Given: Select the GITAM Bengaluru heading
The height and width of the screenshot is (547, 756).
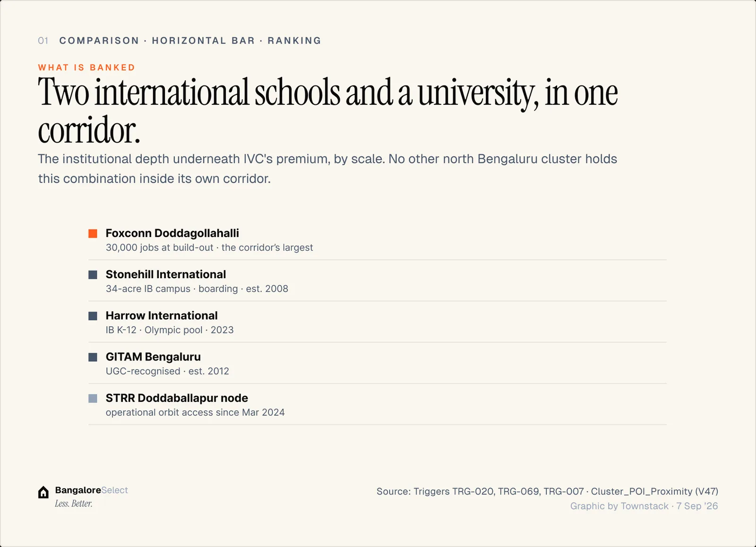Looking at the screenshot, I should (x=153, y=357).
